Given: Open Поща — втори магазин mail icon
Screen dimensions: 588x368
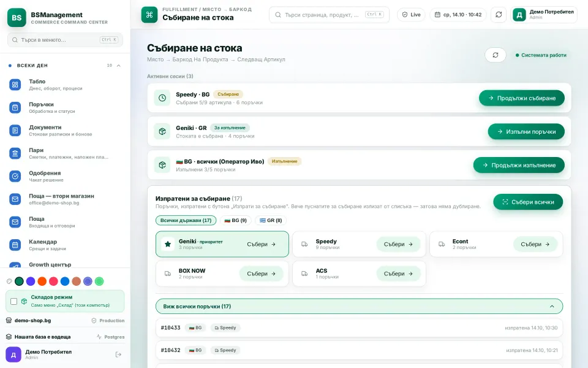Looking at the screenshot, I should (x=15, y=199).
